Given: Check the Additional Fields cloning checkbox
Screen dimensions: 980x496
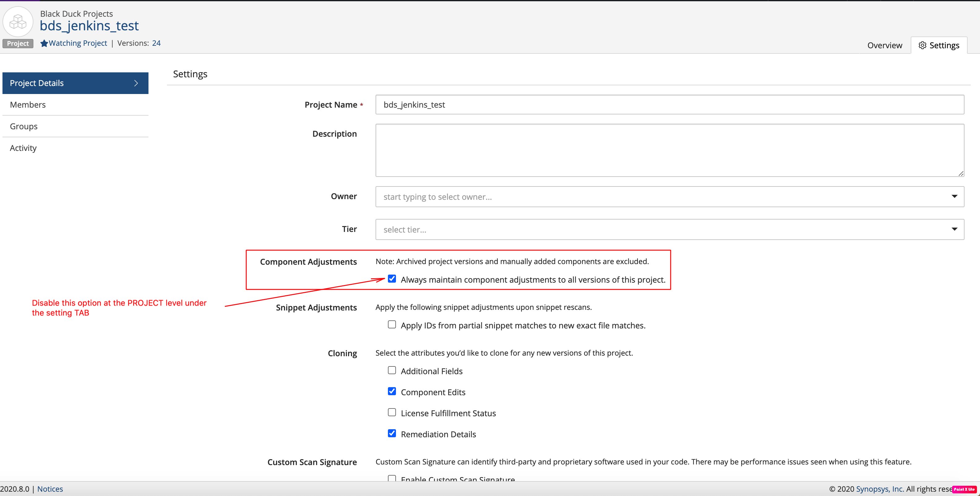Looking at the screenshot, I should pyautogui.click(x=392, y=370).
